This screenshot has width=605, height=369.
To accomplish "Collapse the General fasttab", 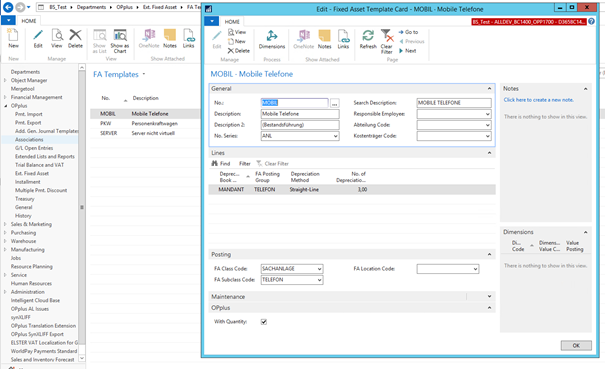I will (489, 88).
